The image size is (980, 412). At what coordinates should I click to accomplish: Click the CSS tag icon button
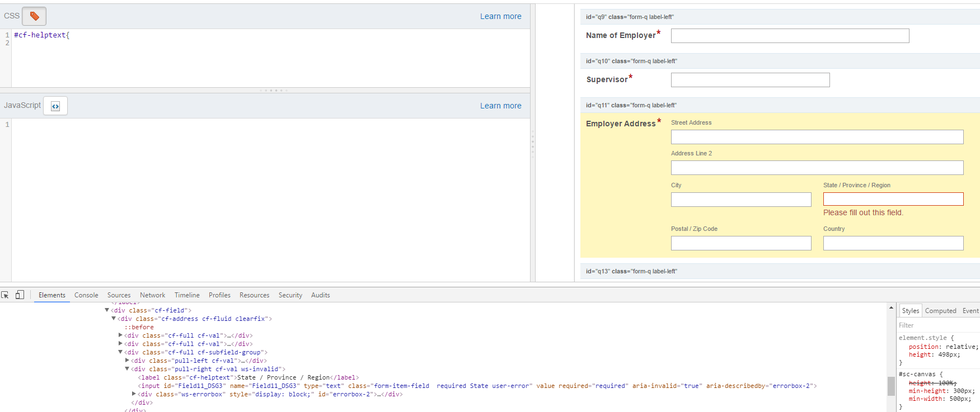point(34,16)
